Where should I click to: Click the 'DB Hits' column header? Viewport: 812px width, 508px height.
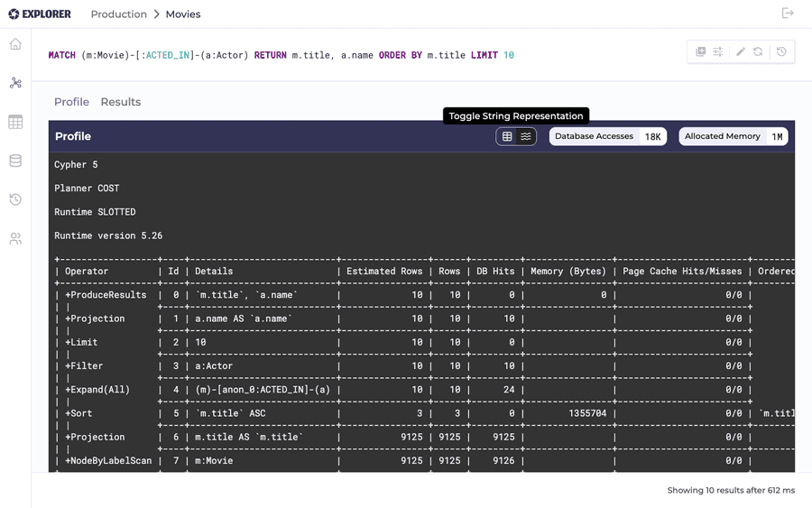point(495,271)
